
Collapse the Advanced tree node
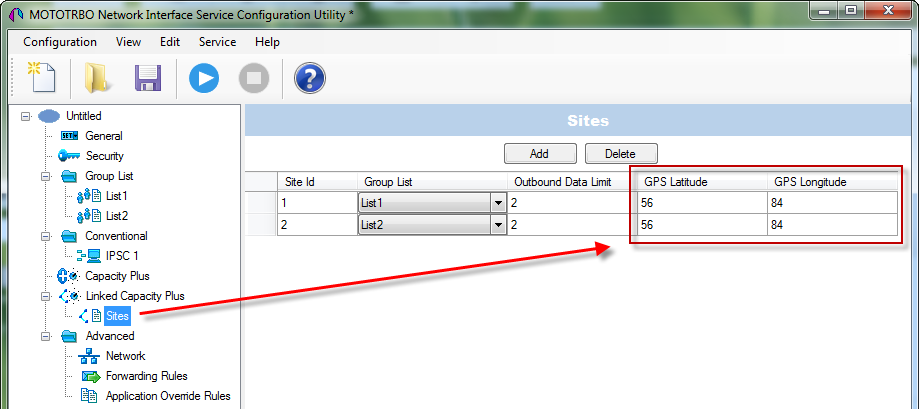tap(45, 336)
